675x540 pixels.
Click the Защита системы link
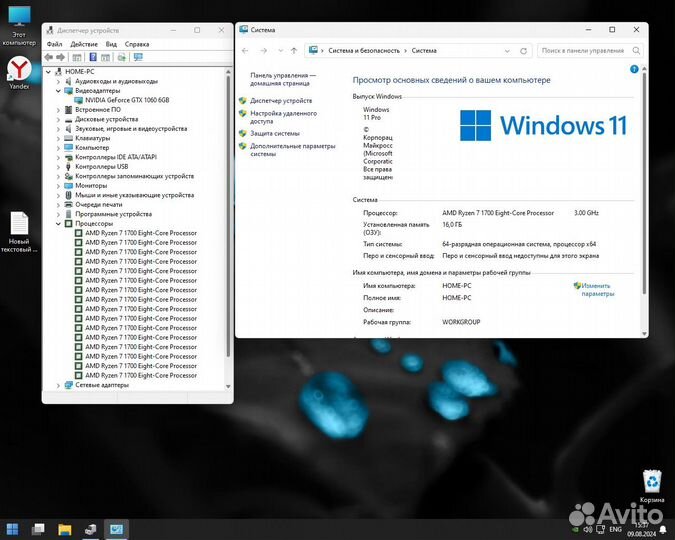pyautogui.click(x=275, y=133)
